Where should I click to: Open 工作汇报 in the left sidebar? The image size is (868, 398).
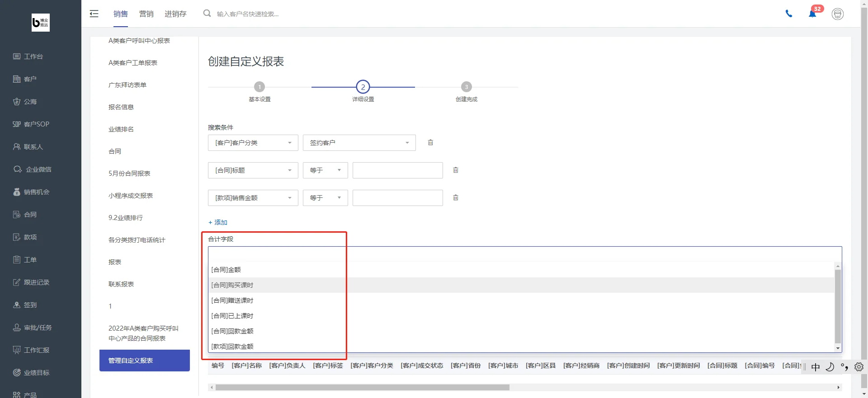pos(31,350)
